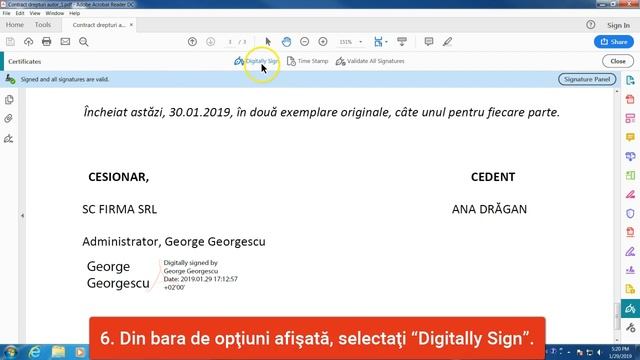Click the taskbar clock

click(620, 352)
